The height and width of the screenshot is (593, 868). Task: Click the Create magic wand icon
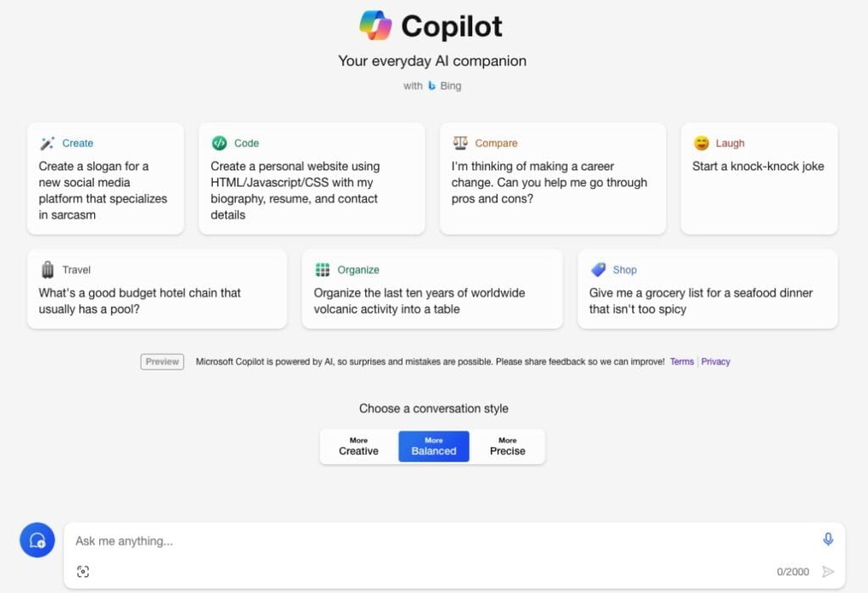tap(47, 143)
